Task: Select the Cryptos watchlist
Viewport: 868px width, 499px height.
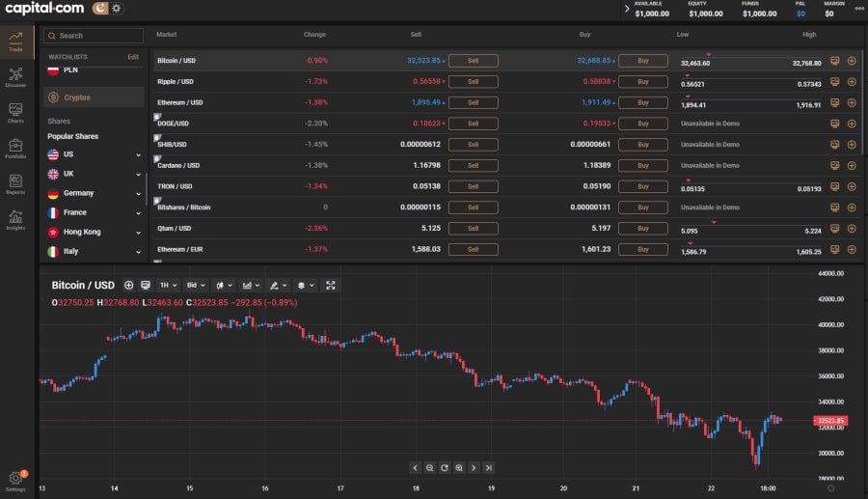Action: point(94,97)
